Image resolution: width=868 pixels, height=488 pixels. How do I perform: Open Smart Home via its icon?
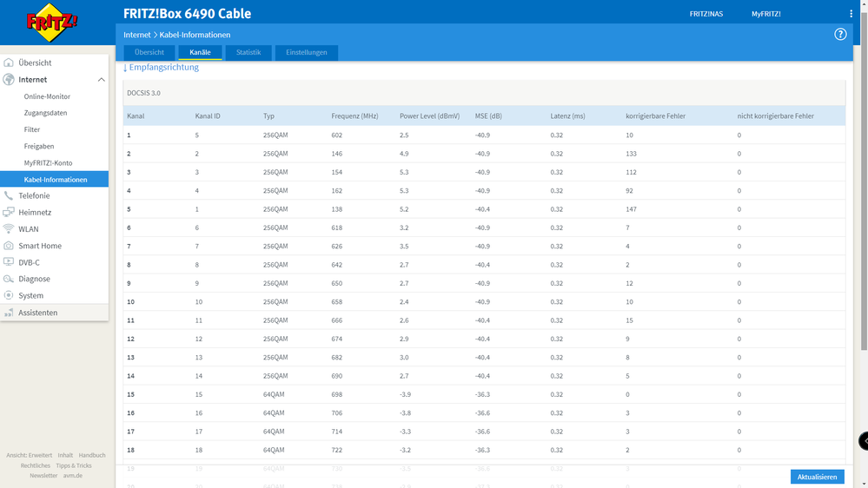click(10, 246)
